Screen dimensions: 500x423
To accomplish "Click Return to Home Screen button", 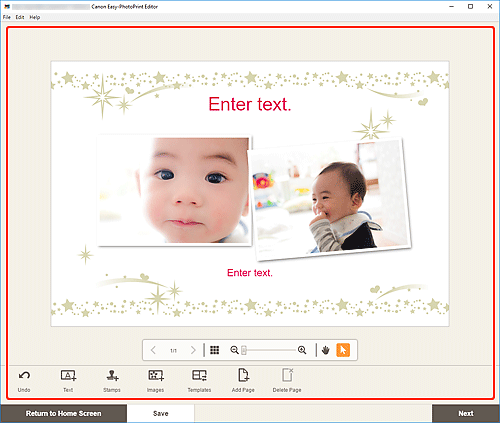I will [63, 413].
